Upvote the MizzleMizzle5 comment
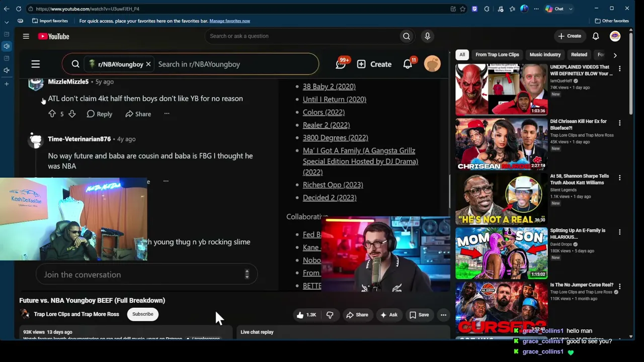Viewport: 644px width, 362px height. 52,114
